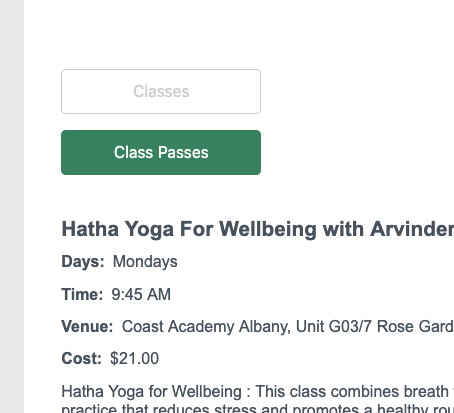Select the Coast Academy Albany venue address
Viewport: 454px width, 413px height.
tap(288, 326)
